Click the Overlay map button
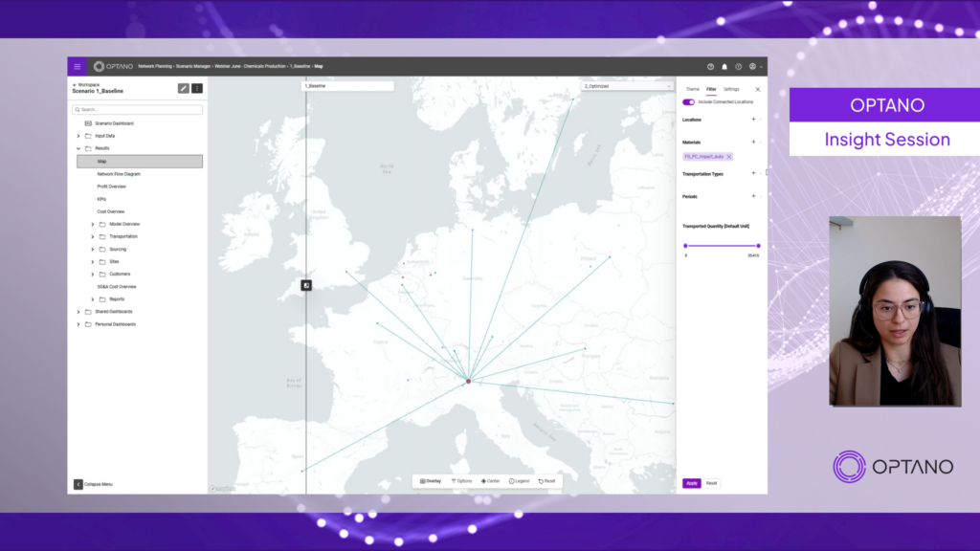This screenshot has width=980, height=551. point(431,481)
